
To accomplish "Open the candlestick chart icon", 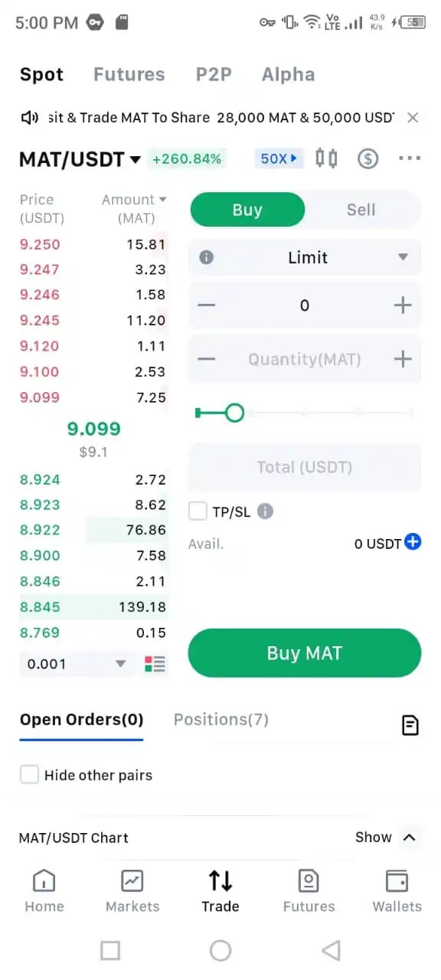I will 327,158.
